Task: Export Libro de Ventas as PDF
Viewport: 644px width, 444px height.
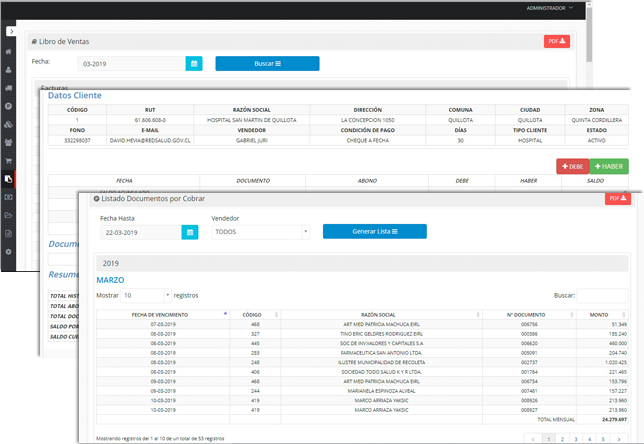Action: click(x=557, y=41)
